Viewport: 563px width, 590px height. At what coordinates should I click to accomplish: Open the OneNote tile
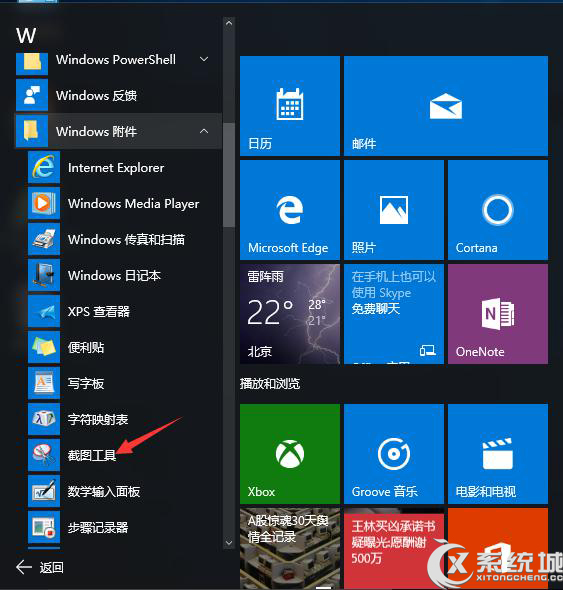pyautogui.click(x=498, y=314)
